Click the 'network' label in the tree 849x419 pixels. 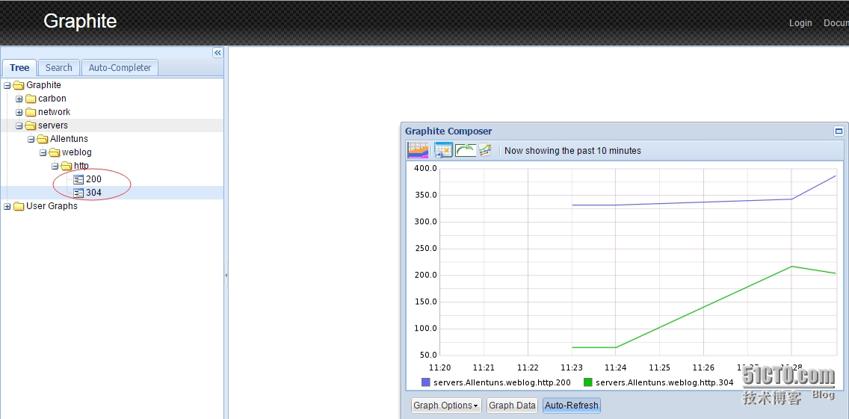pyautogui.click(x=54, y=112)
